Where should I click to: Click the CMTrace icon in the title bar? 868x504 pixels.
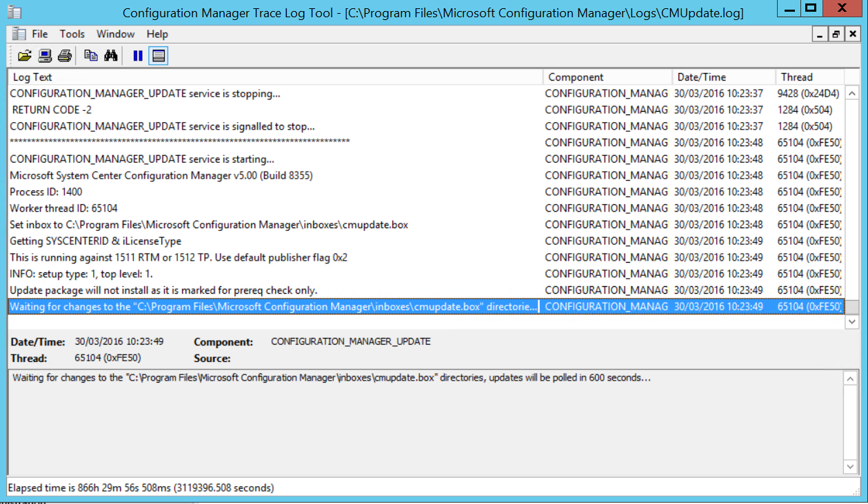pyautogui.click(x=14, y=10)
